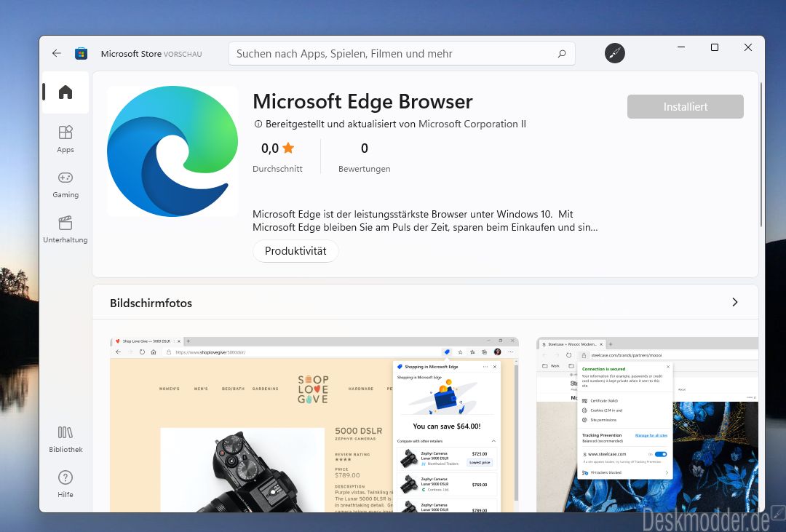Click the truncated app description text
The height and width of the screenshot is (532, 786).
[425, 221]
